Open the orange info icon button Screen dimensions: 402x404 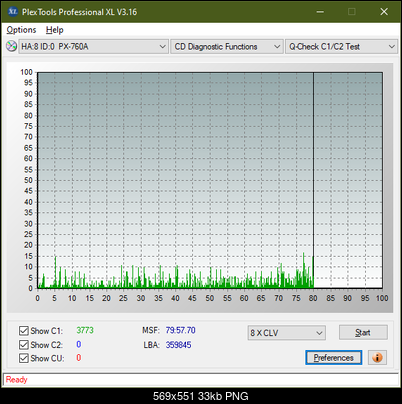tap(377, 358)
